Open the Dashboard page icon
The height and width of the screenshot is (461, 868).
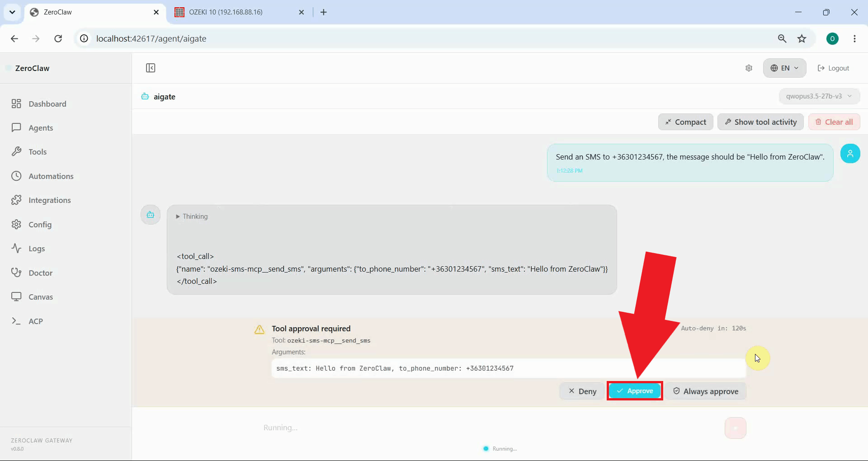coord(16,104)
